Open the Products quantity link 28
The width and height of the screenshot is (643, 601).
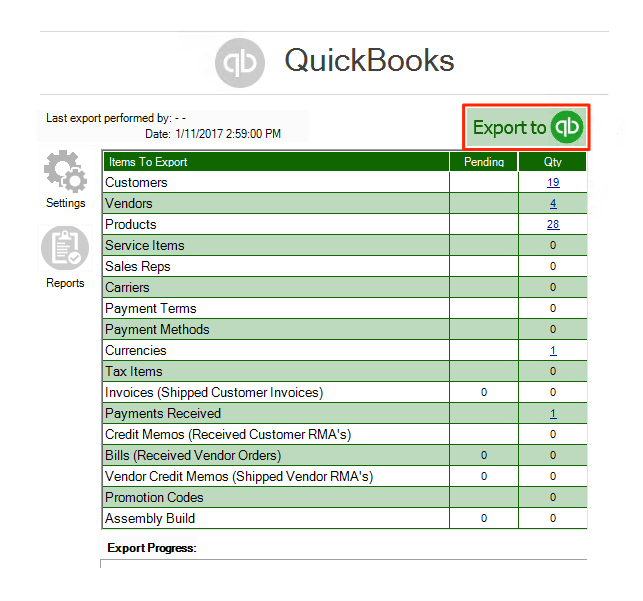point(553,224)
